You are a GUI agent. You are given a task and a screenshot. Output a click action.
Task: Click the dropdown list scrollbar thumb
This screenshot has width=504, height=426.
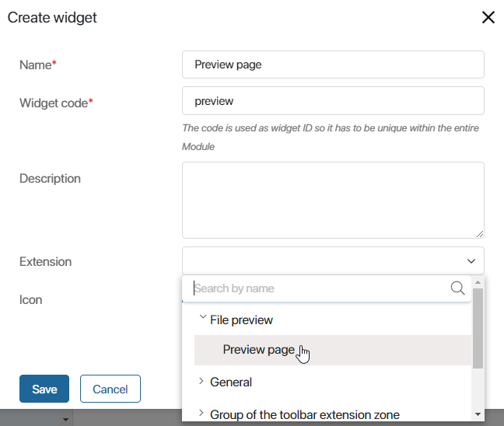pyautogui.click(x=478, y=328)
